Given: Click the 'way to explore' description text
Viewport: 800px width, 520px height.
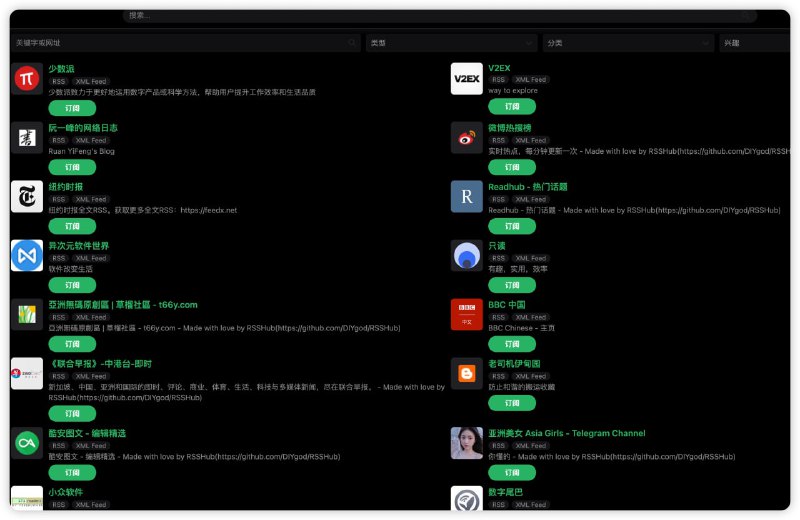Looking at the screenshot, I should tap(513, 90).
